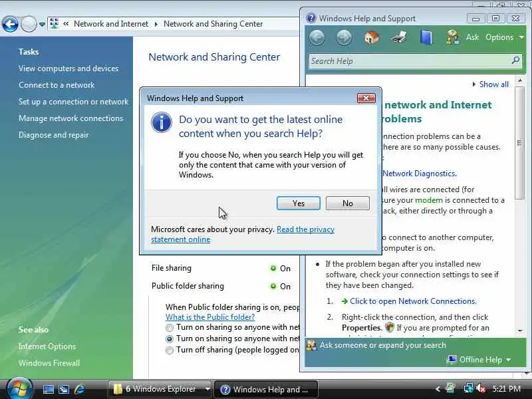Click the Ask people icon in Help toolbar

453,37
